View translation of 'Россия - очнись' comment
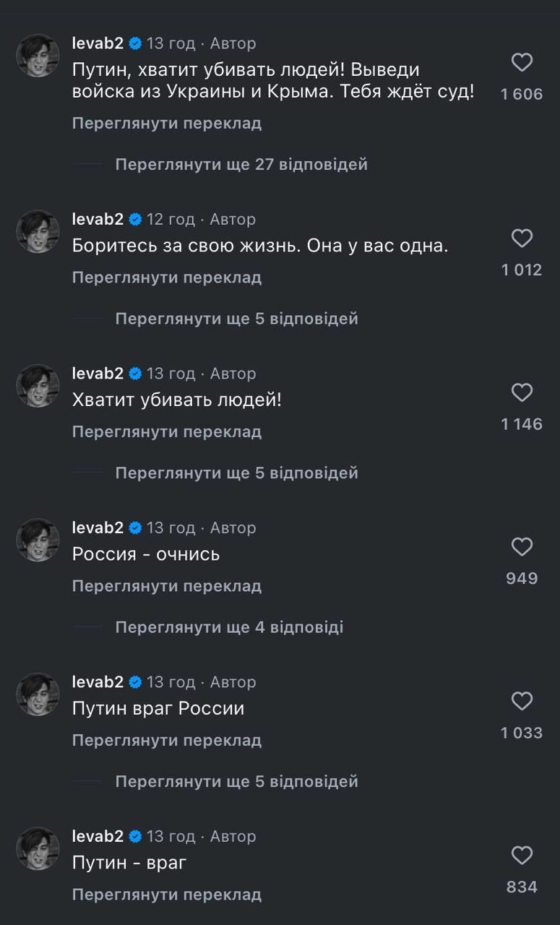The width and height of the screenshot is (560, 925). (166, 586)
